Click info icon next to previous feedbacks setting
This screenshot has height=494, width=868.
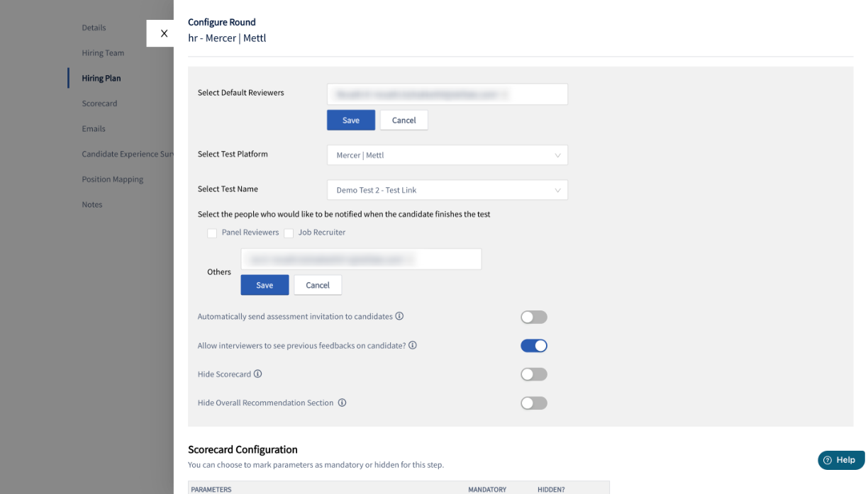click(412, 345)
